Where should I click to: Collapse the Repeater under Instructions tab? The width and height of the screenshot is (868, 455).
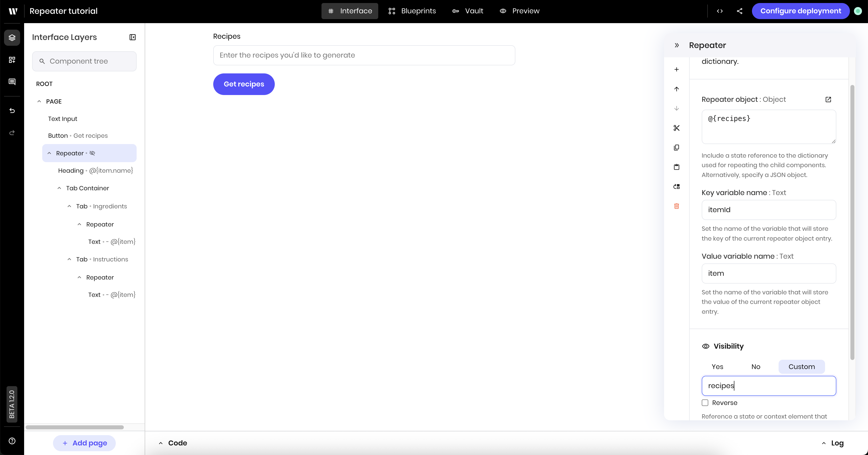pos(80,277)
